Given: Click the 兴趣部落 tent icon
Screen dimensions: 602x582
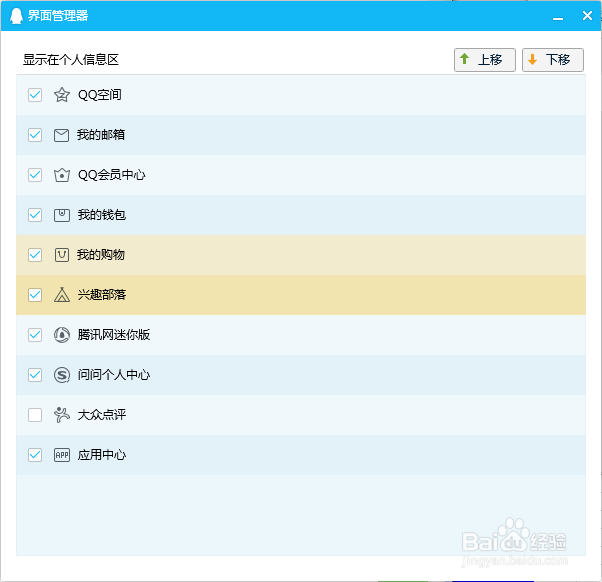Looking at the screenshot, I should pos(61,295).
